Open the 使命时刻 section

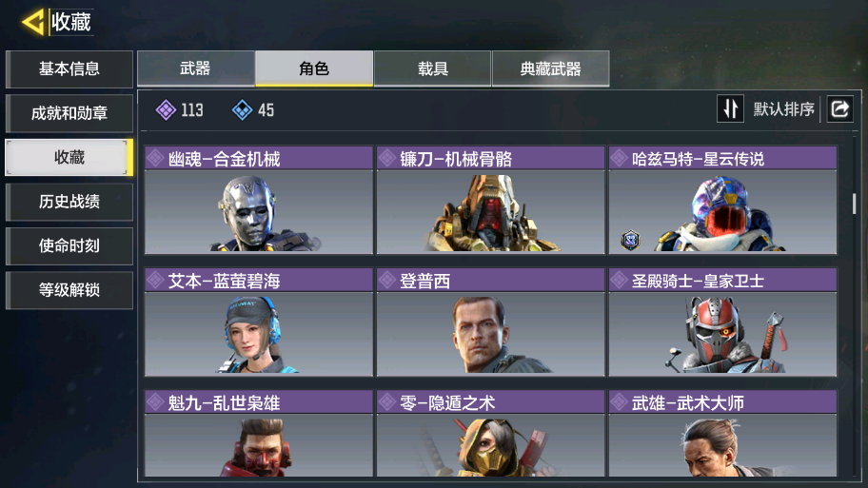click(x=69, y=245)
